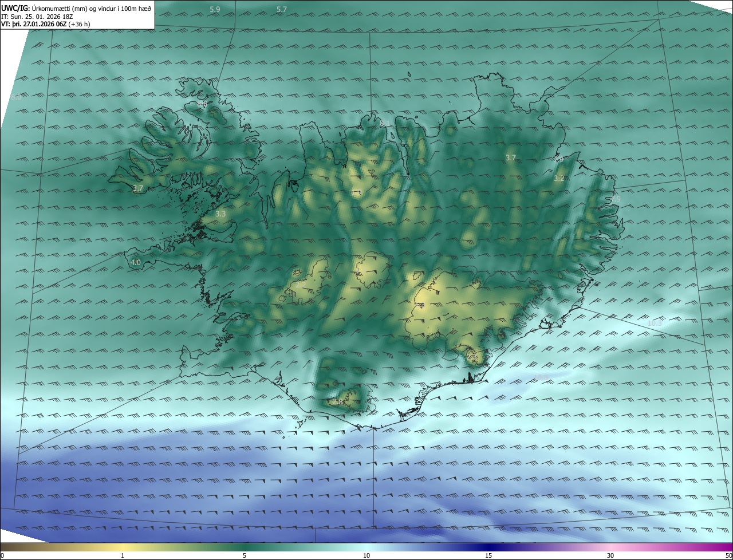Click the 4.0 value label on Snæfellsnes
733x560 pixels.
pyautogui.click(x=136, y=262)
